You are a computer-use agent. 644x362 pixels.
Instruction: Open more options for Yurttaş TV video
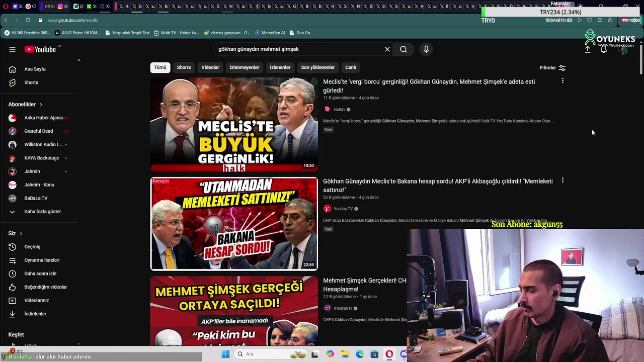click(x=562, y=180)
